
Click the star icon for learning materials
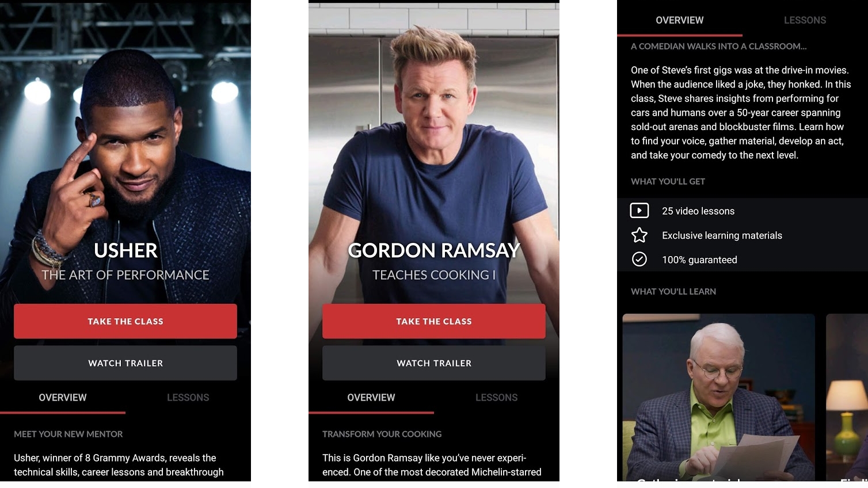pyautogui.click(x=639, y=235)
